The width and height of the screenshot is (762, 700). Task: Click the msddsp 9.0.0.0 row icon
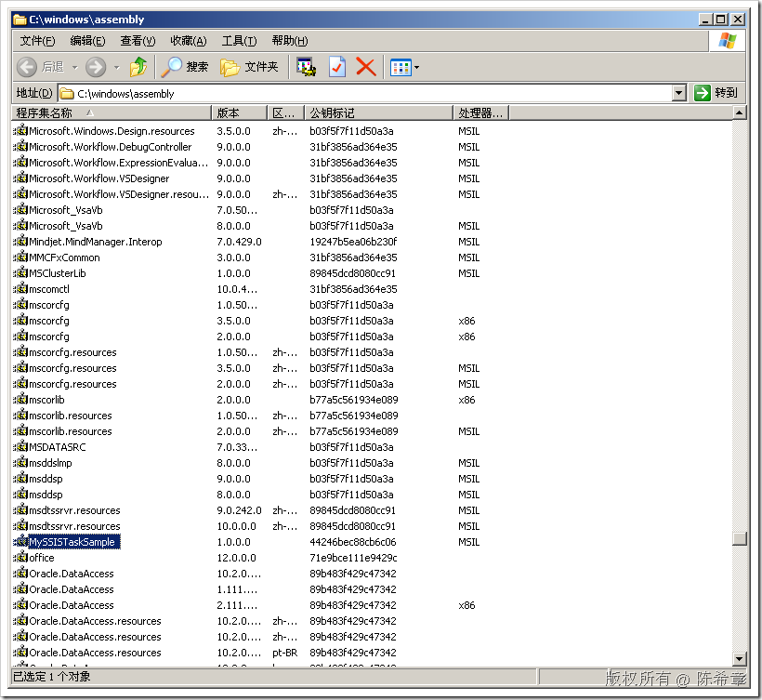[20, 478]
